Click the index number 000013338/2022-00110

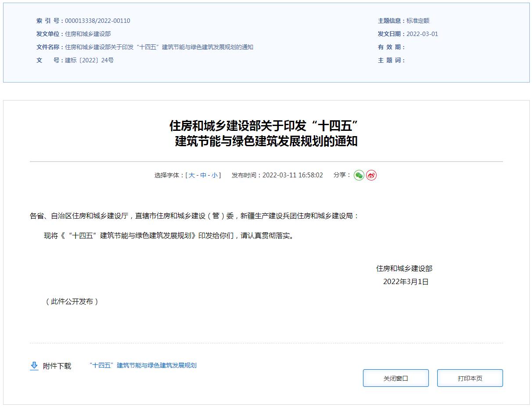tap(97, 21)
